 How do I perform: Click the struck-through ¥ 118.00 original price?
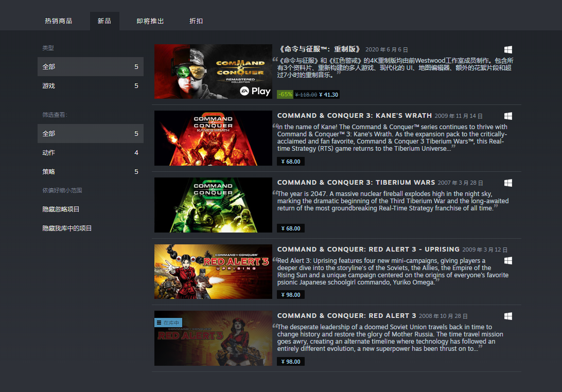(x=306, y=95)
